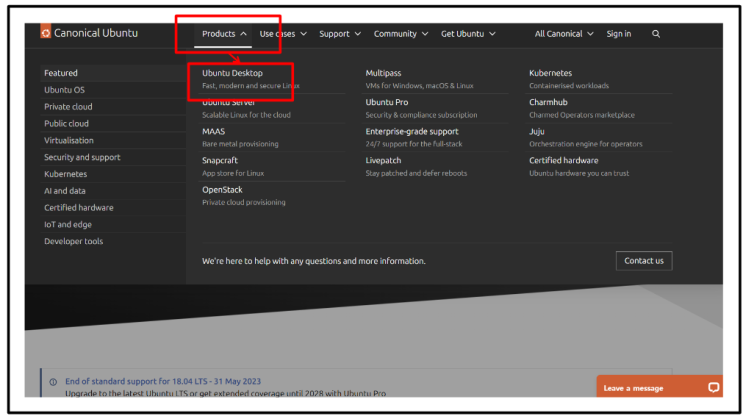This screenshot has height=416, width=743.
Task: Click the info icon beside end of support notice
Action: (53, 382)
